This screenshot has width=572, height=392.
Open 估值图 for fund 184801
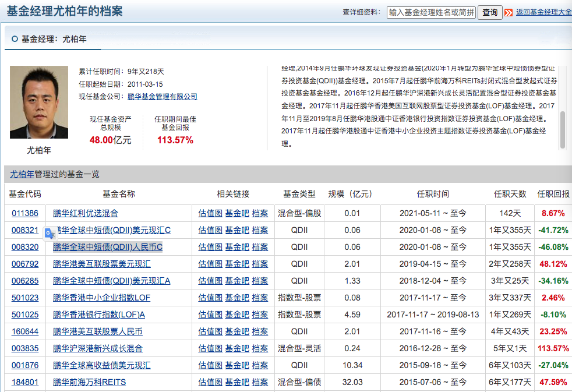pos(210,383)
